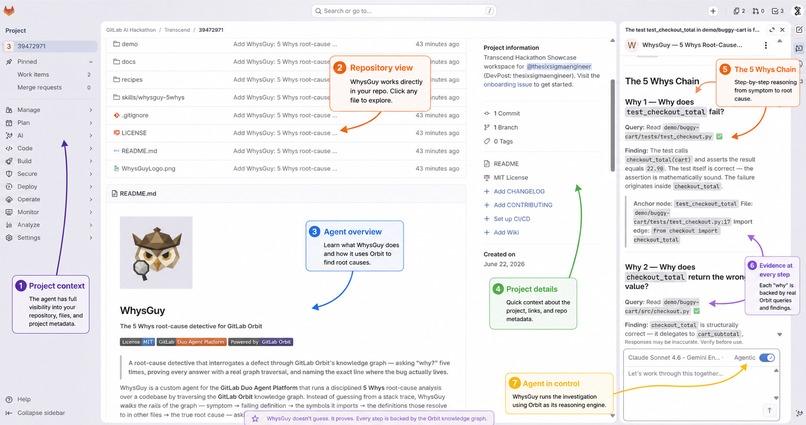Send the message with the up arrow
This screenshot has height=425, width=806.
pos(769,410)
